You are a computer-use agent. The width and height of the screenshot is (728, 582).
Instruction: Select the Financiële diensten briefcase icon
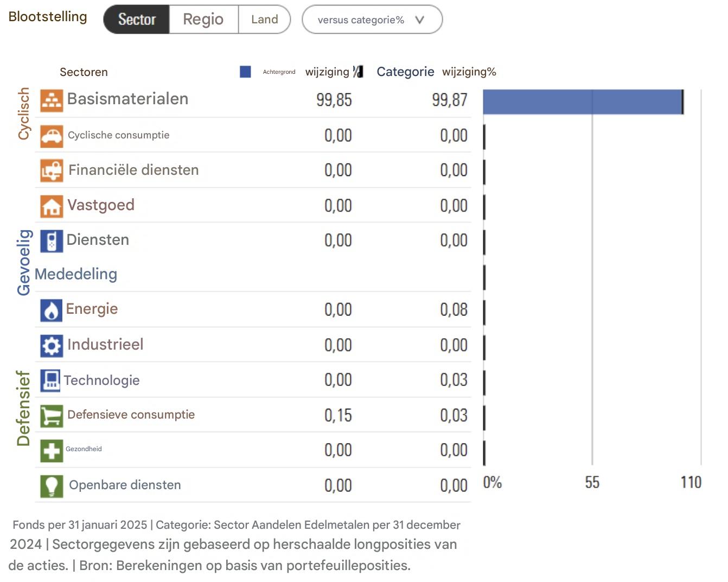tap(52, 170)
